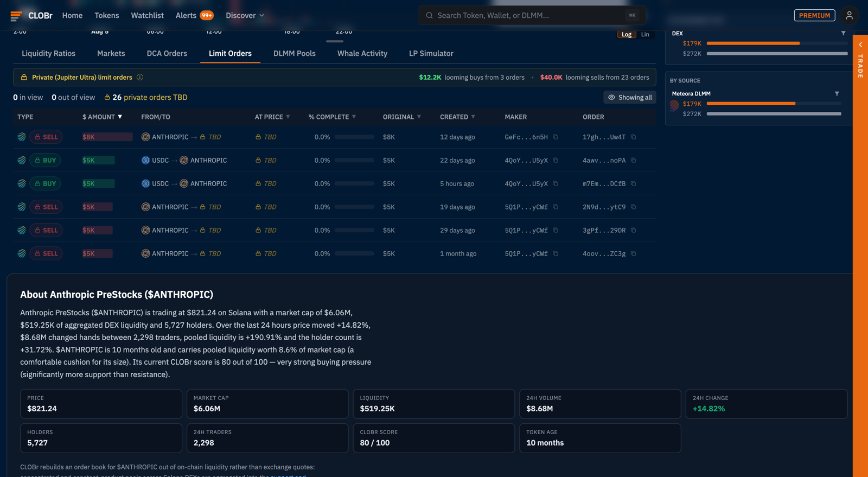Copy maker address GeFc...6n5H
Viewport: 868px width, 477px height.
click(556, 137)
